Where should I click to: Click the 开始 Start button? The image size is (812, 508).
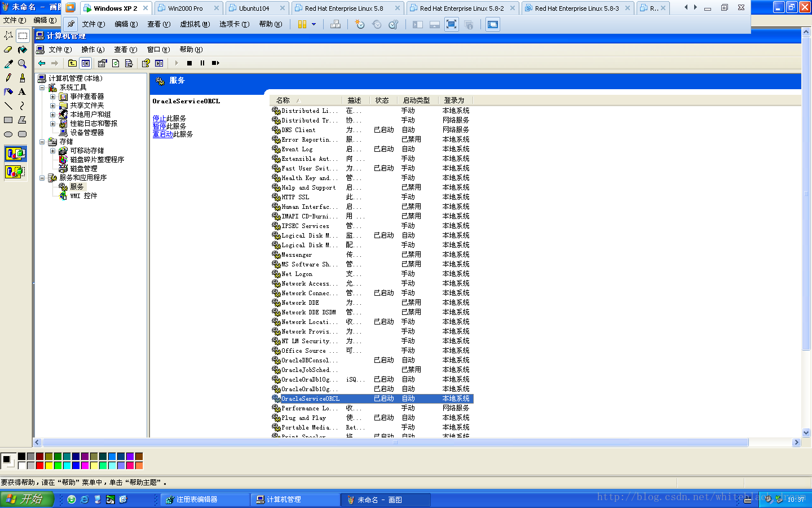tap(27, 500)
